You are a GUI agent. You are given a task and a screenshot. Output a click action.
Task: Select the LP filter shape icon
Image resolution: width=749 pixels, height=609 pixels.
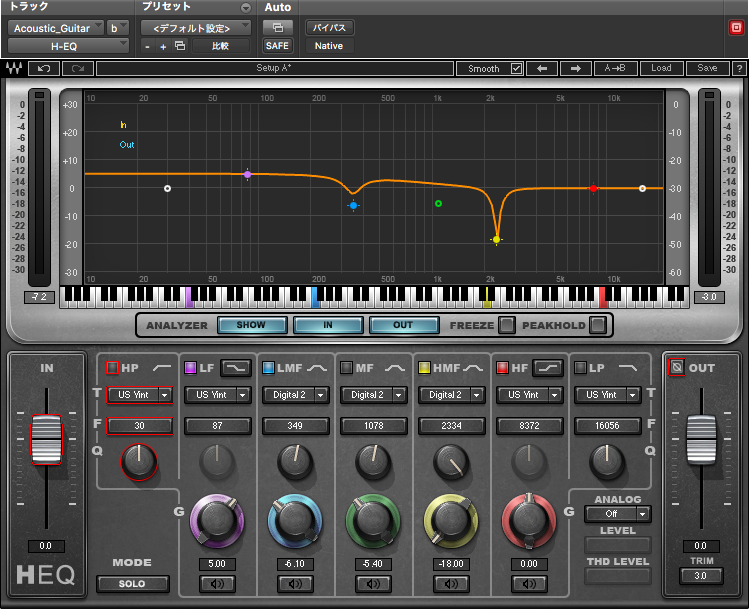click(x=628, y=368)
